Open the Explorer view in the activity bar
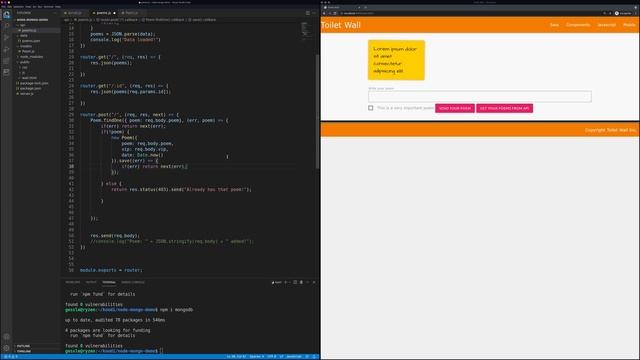 7,15
